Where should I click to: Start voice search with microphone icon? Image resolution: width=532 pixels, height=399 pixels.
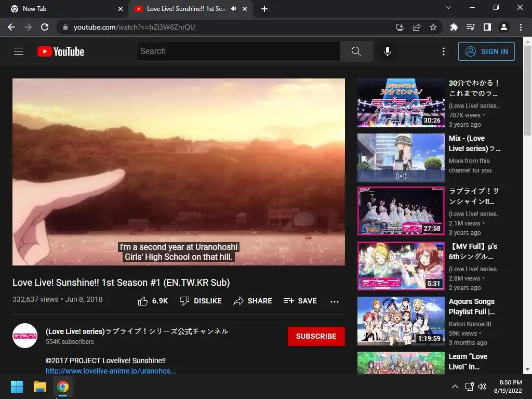[x=388, y=51]
